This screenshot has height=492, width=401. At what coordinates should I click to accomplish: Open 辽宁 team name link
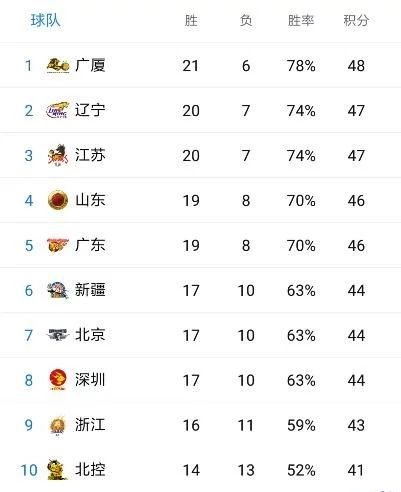(90, 110)
